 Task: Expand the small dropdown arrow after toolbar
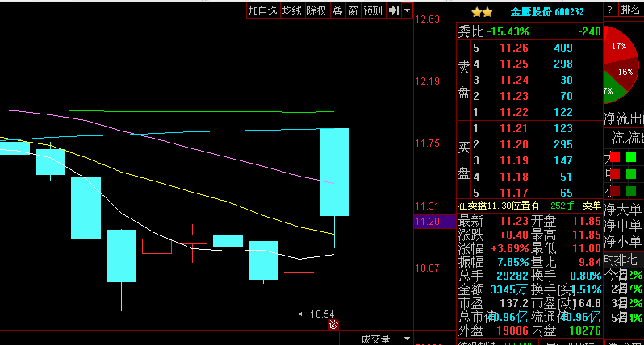408,10
